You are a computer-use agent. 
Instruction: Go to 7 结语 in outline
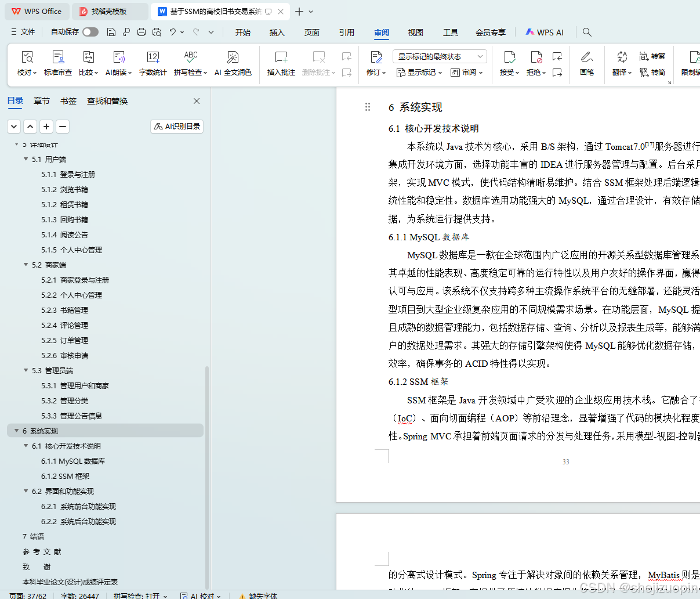point(33,536)
